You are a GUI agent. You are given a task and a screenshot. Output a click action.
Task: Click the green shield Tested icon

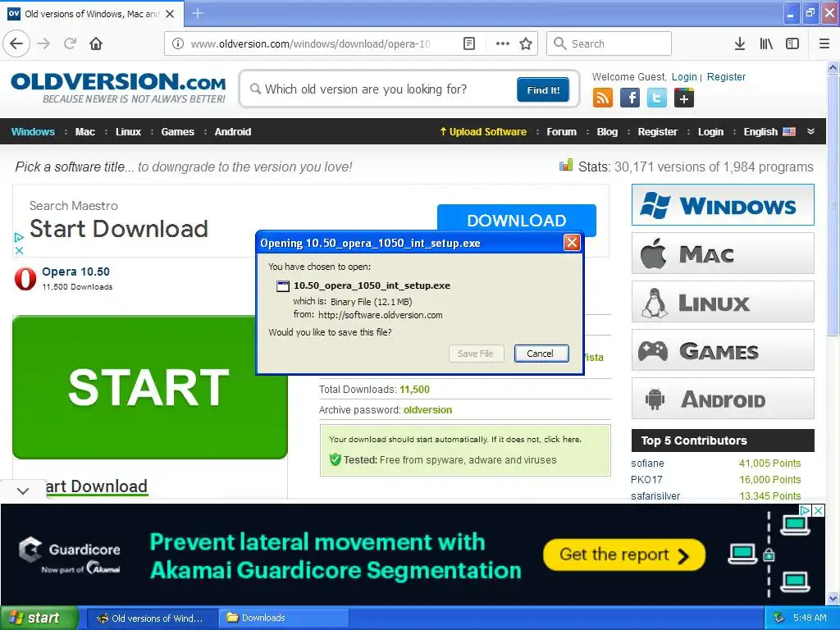point(336,459)
